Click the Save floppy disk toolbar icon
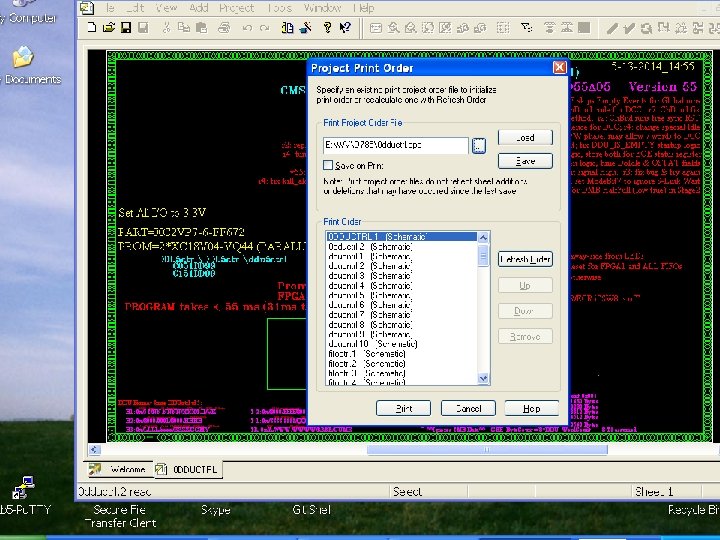 click(x=126, y=28)
